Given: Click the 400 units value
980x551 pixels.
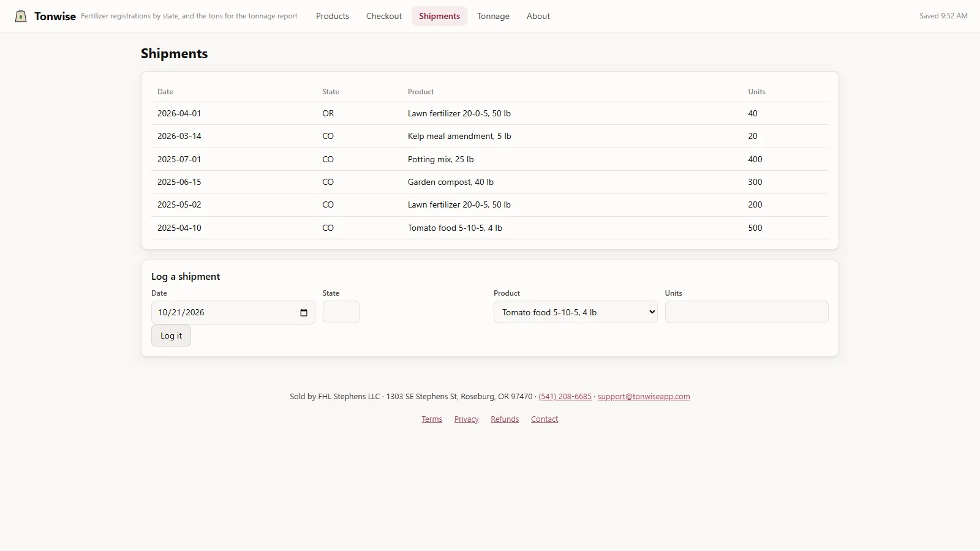Looking at the screenshot, I should pyautogui.click(x=755, y=159).
